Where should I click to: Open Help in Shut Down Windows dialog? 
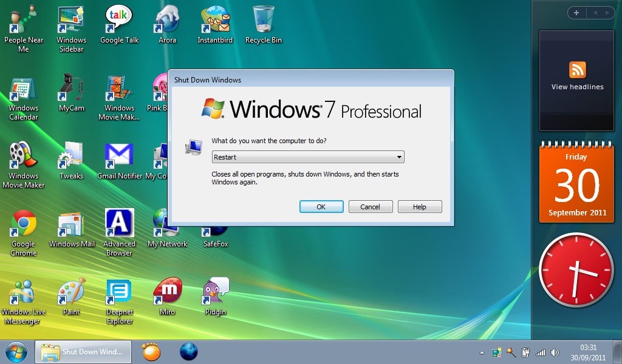pyautogui.click(x=419, y=207)
